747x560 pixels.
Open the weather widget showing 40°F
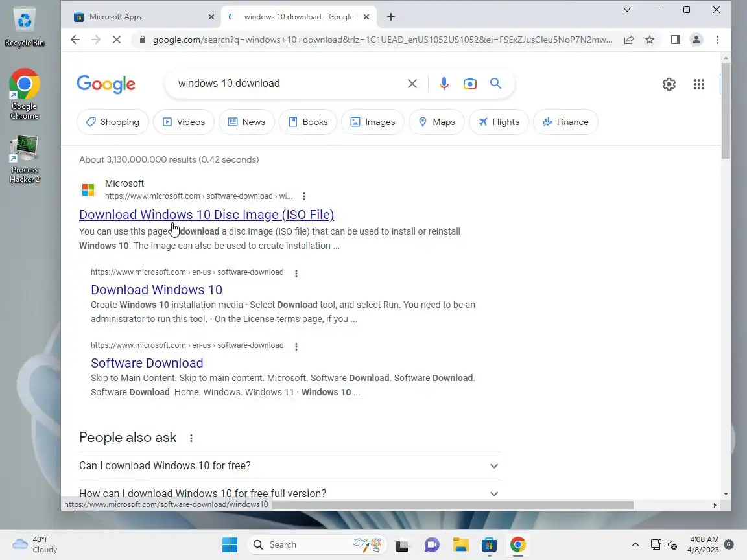pyautogui.click(x=35, y=544)
